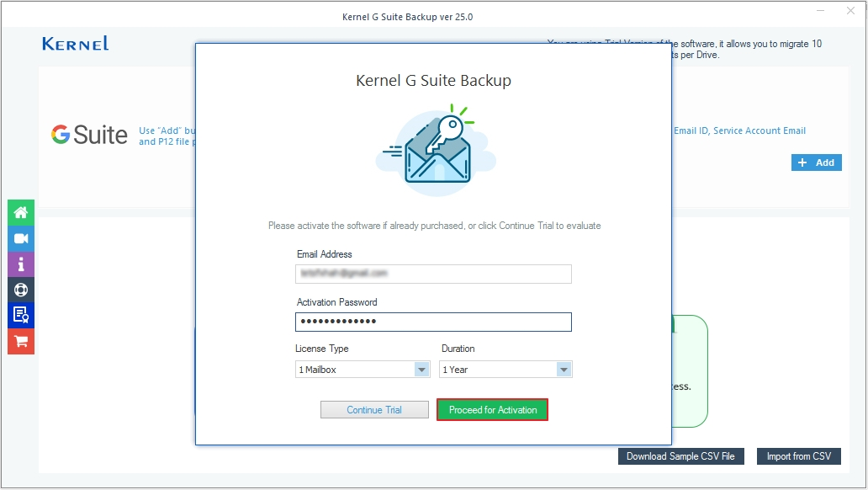Click the Email Address input field
868x490 pixels.
433,274
